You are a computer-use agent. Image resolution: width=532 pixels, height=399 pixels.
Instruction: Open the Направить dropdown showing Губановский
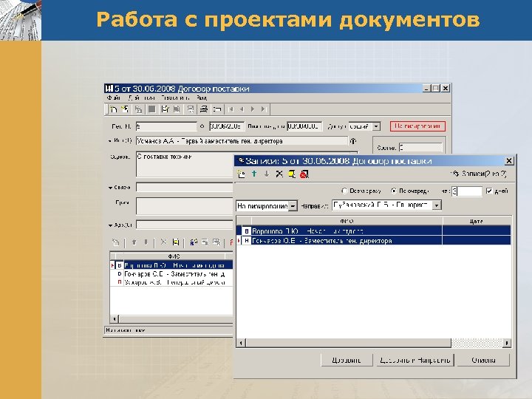pyautogui.click(x=437, y=205)
